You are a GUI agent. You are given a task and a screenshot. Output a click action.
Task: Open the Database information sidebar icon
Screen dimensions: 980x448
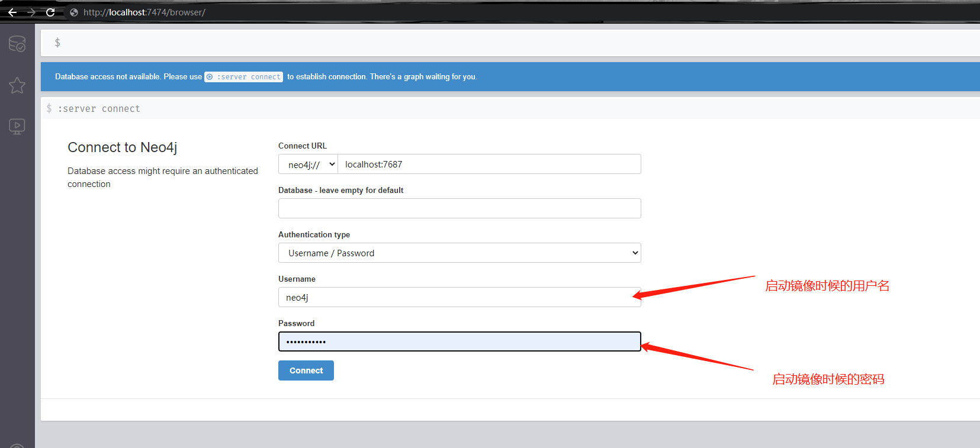pos(17,44)
